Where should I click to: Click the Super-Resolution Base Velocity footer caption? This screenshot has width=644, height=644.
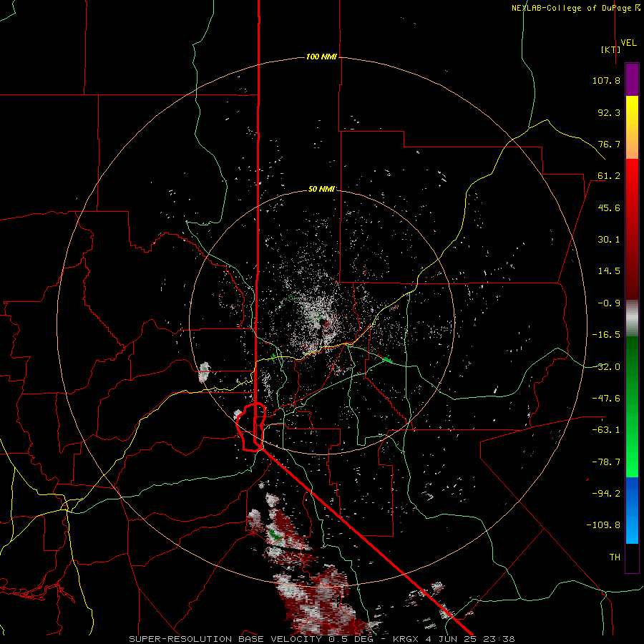click(321, 639)
